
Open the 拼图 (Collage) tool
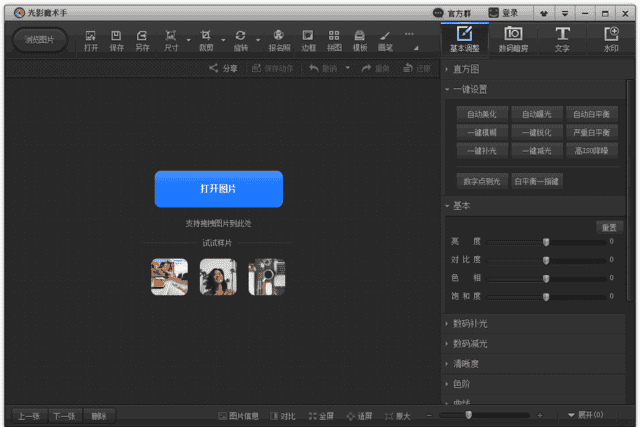pos(334,40)
